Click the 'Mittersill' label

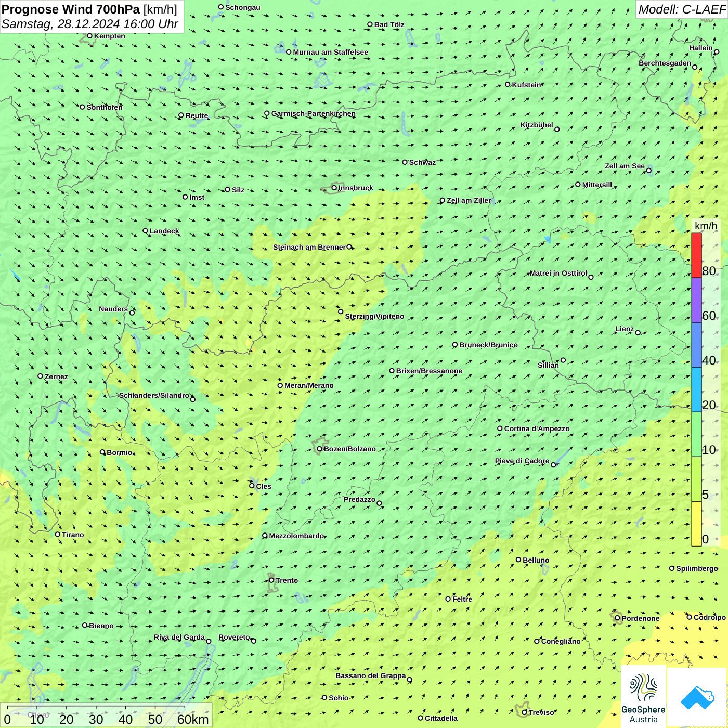pos(597,185)
